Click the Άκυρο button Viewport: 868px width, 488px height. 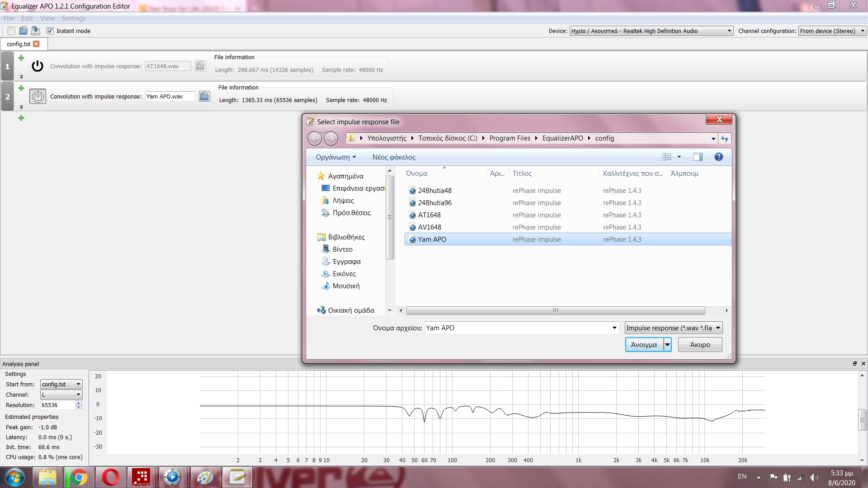pos(700,345)
